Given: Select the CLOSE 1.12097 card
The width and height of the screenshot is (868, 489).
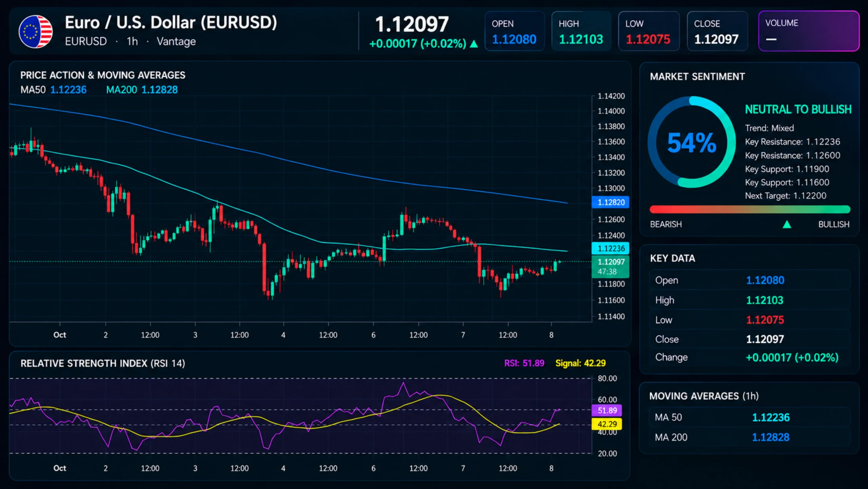Looking at the screenshot, I should pos(717,31).
